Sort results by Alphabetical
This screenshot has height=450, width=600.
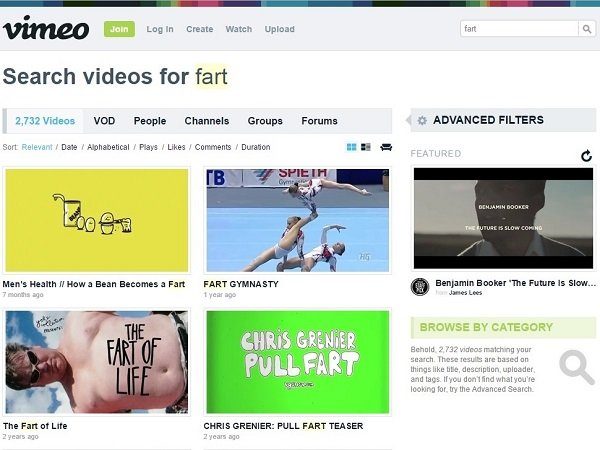108,147
